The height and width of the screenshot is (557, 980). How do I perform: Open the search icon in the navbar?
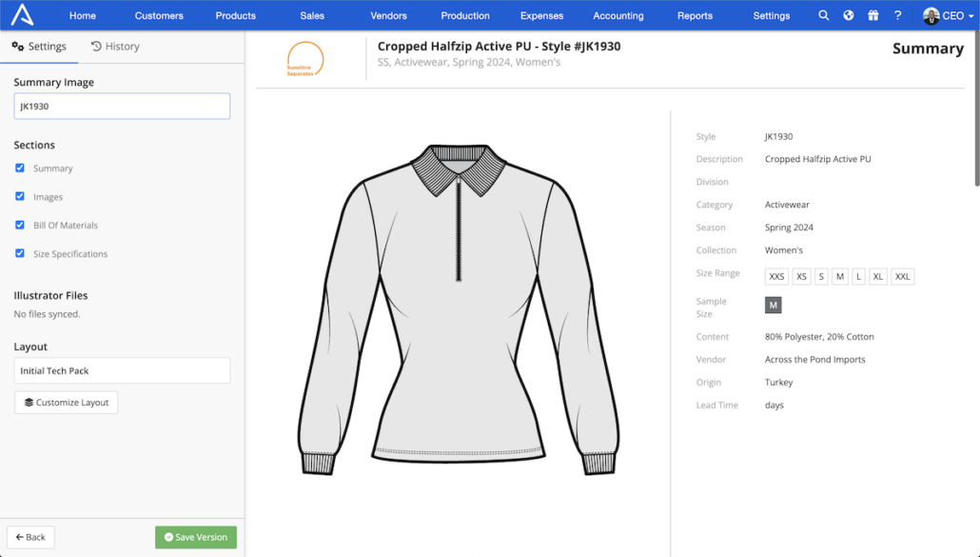coord(823,15)
